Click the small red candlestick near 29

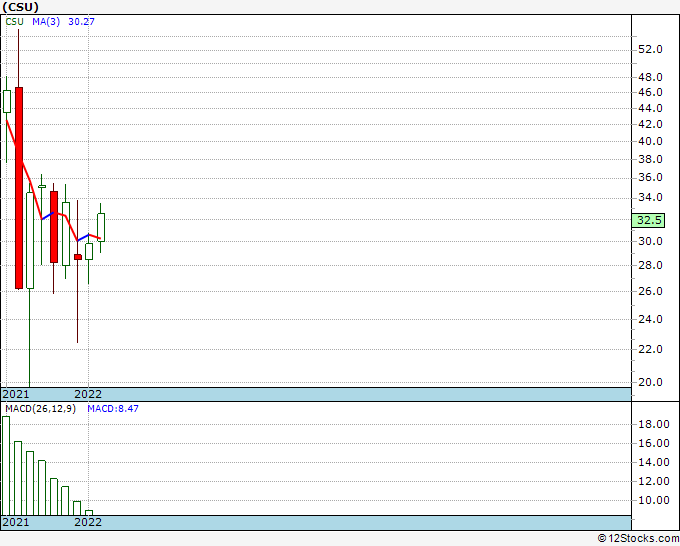click(x=78, y=257)
